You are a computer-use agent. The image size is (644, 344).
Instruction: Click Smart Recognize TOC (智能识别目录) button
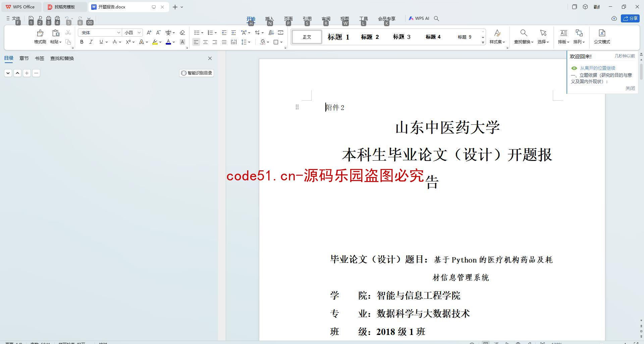point(197,73)
